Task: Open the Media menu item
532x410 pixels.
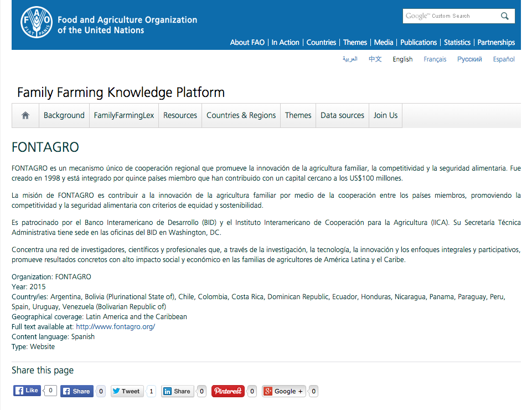Action: pyautogui.click(x=384, y=43)
